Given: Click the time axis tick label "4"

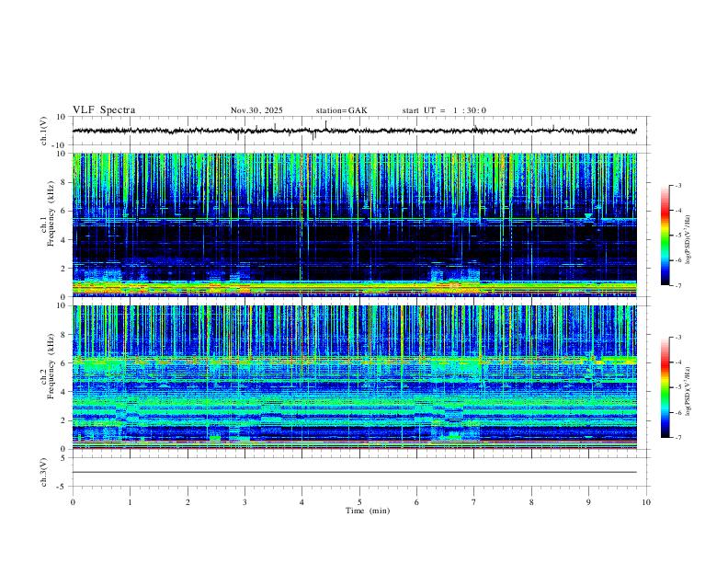Looking at the screenshot, I should [x=302, y=502].
